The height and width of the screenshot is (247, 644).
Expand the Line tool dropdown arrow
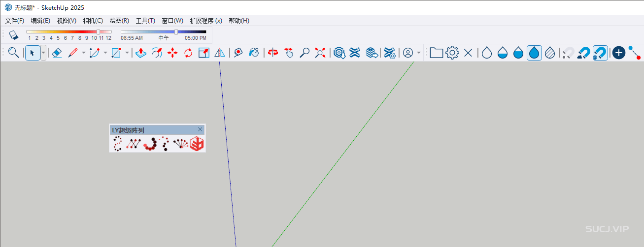click(x=83, y=53)
